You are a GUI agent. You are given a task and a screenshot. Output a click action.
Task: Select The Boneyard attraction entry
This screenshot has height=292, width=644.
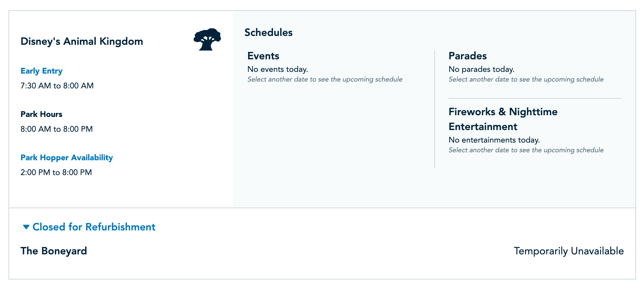click(54, 251)
